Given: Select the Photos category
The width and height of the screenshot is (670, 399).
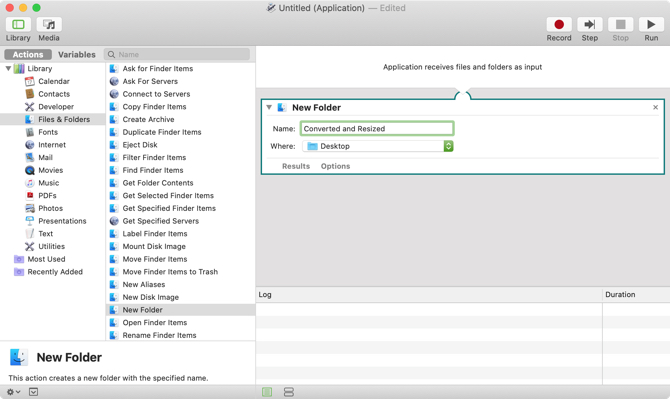Looking at the screenshot, I should click(x=50, y=208).
